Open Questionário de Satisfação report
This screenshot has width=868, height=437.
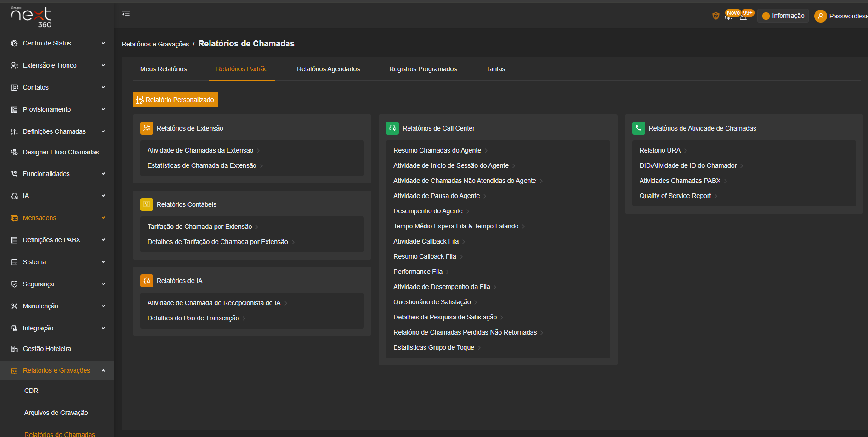coord(432,302)
